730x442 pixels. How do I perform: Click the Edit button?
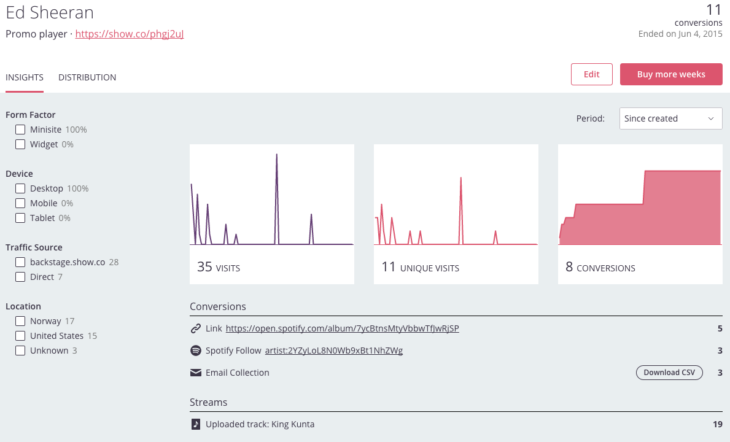pos(591,74)
